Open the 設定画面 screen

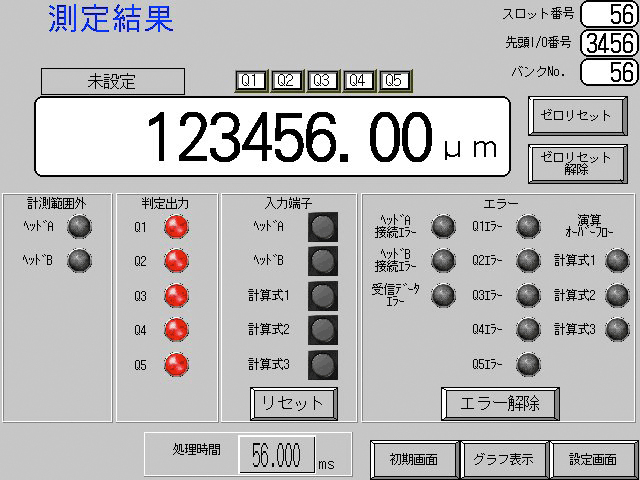point(593,461)
